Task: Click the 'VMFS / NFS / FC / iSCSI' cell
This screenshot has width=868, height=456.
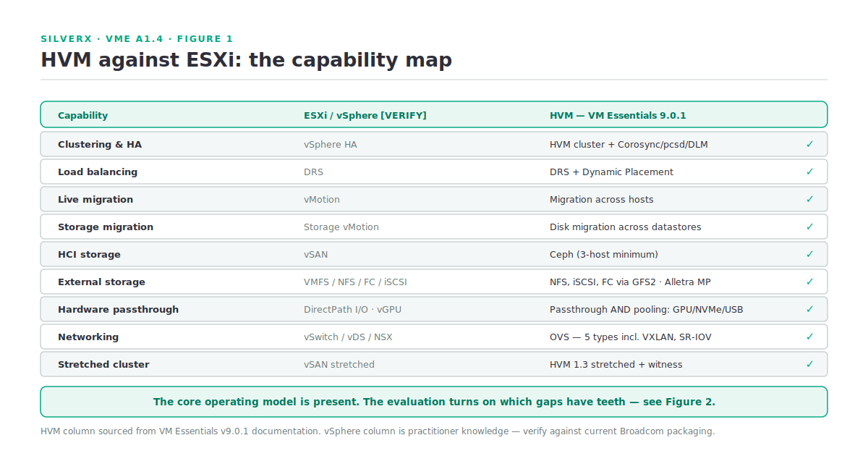Action: pyautogui.click(x=355, y=282)
